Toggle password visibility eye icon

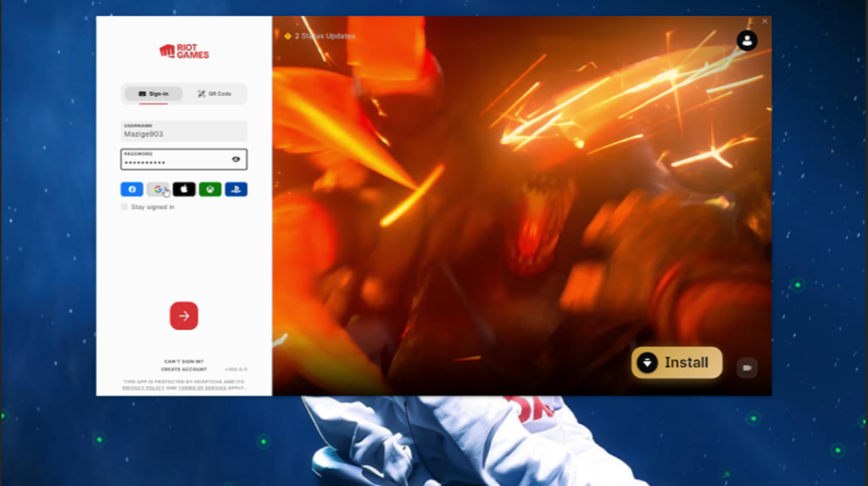[x=236, y=159]
